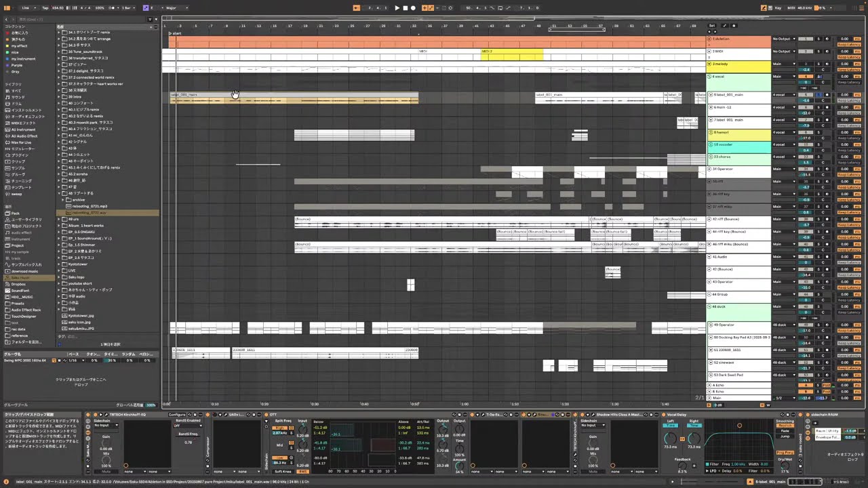Toggle the scale mode button

point(146,8)
